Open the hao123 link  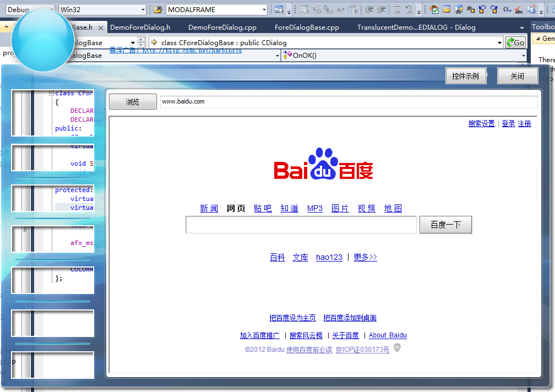329,257
